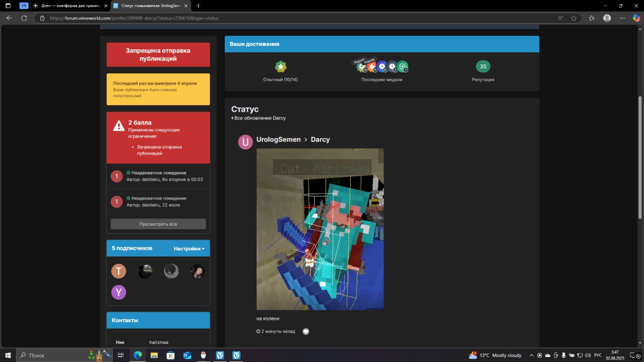Click the page vertical scrollbar
The height and width of the screenshot is (362, 644).
click(x=640, y=156)
